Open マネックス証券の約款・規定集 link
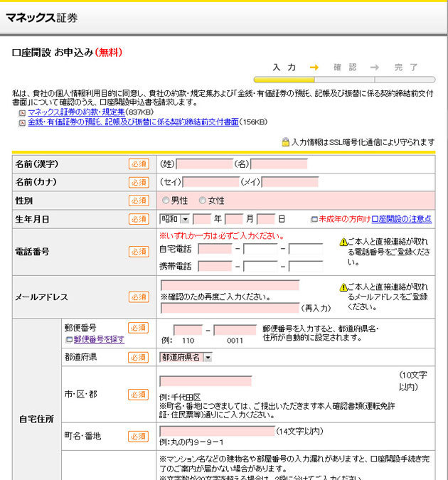Viewport: 448px width, 480px height. (x=77, y=112)
